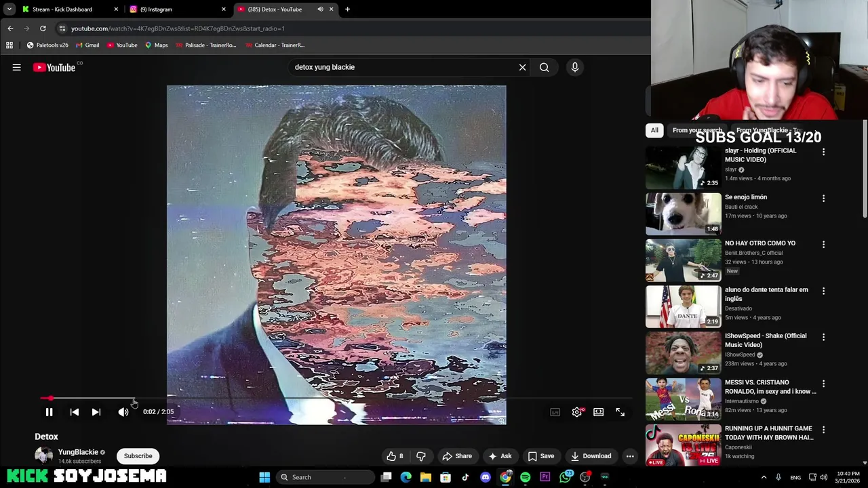
Task: Open IShowSpeed Shake music video title
Action: pos(766,340)
